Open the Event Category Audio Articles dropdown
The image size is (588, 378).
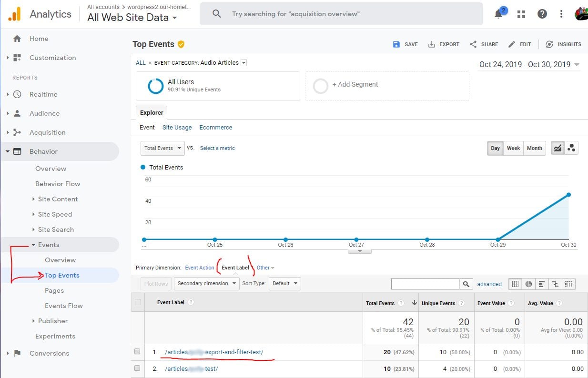click(244, 63)
